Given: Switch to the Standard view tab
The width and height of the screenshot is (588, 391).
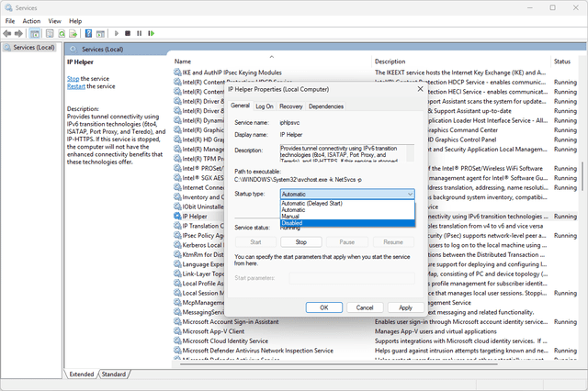Looking at the screenshot, I should point(114,374).
